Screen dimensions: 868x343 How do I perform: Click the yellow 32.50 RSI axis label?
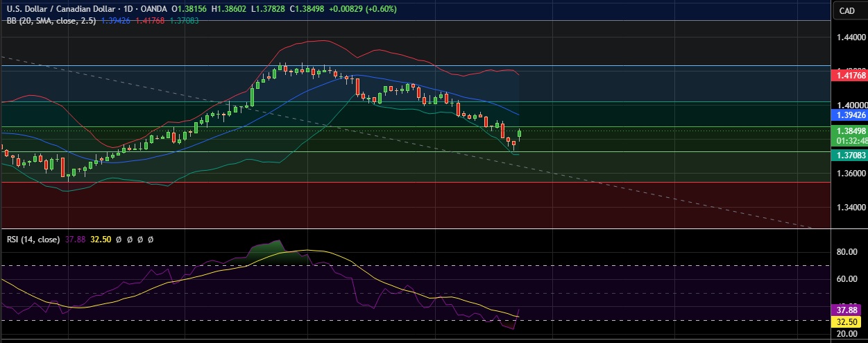point(847,323)
